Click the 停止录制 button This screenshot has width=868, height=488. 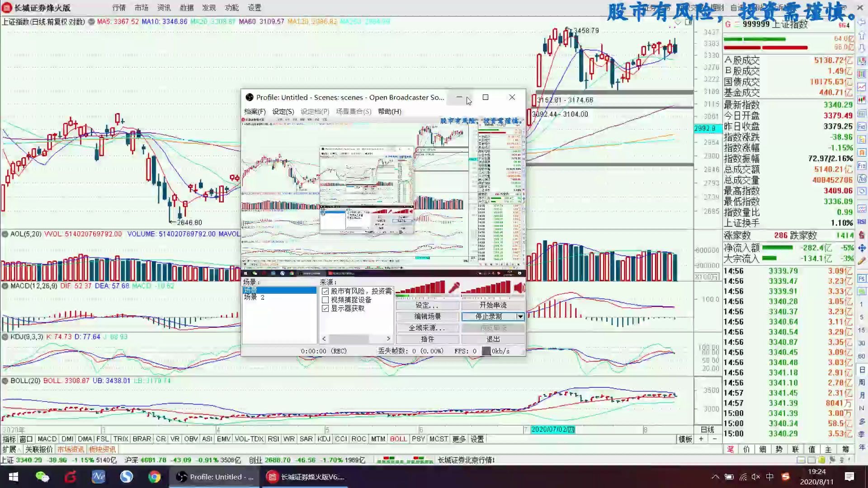pyautogui.click(x=488, y=317)
